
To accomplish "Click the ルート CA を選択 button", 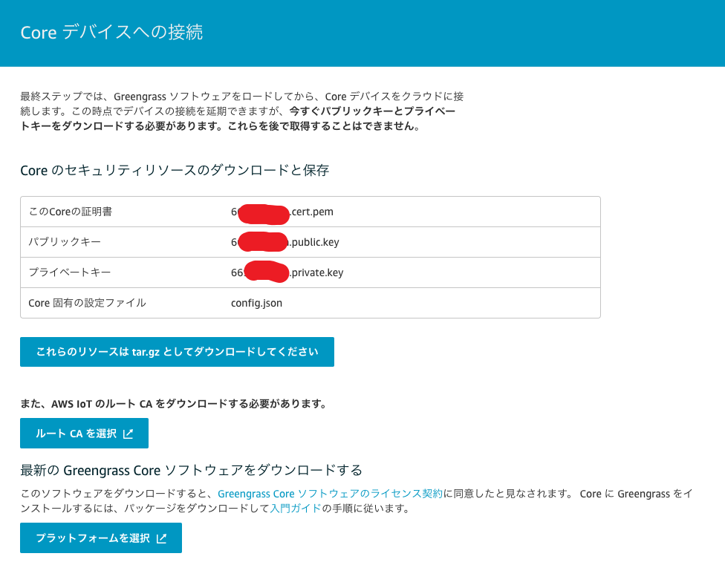I will tap(84, 433).
